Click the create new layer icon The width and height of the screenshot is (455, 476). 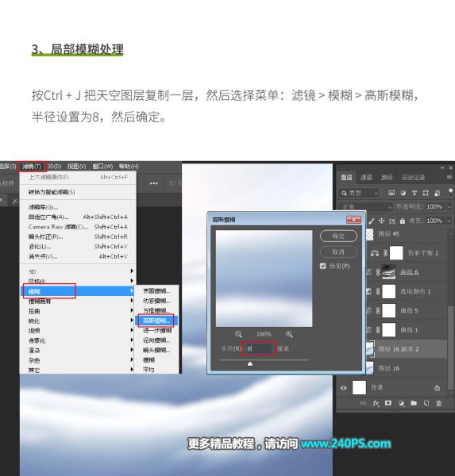coord(426,403)
